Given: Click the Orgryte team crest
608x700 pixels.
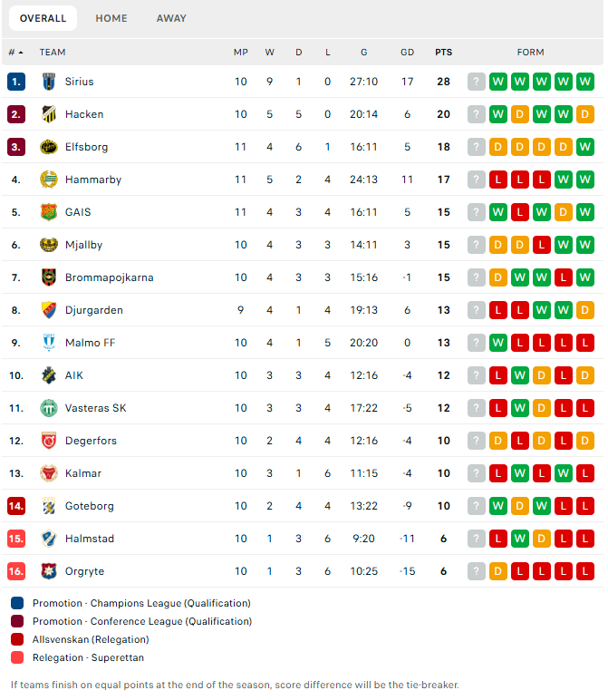Looking at the screenshot, I should coord(49,571).
